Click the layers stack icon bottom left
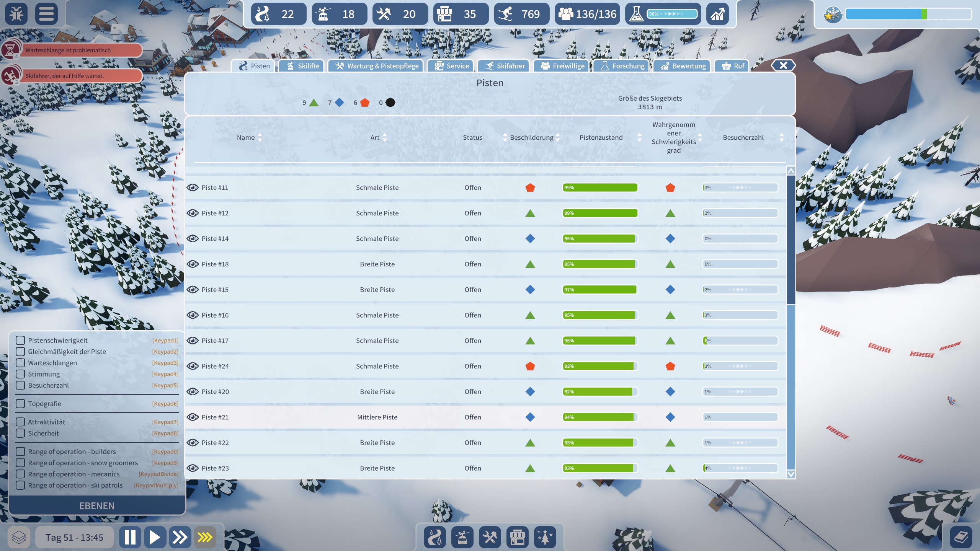The image size is (980, 551). pos(18,537)
